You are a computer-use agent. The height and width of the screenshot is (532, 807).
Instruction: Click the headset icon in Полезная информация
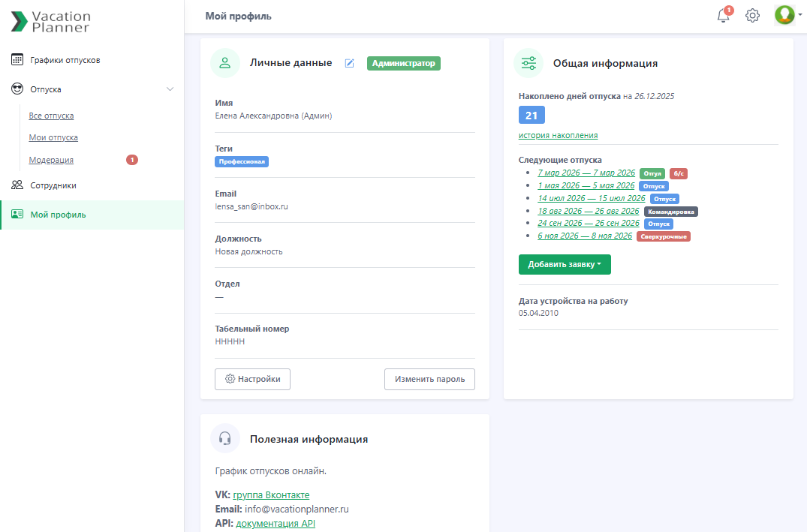click(x=224, y=439)
